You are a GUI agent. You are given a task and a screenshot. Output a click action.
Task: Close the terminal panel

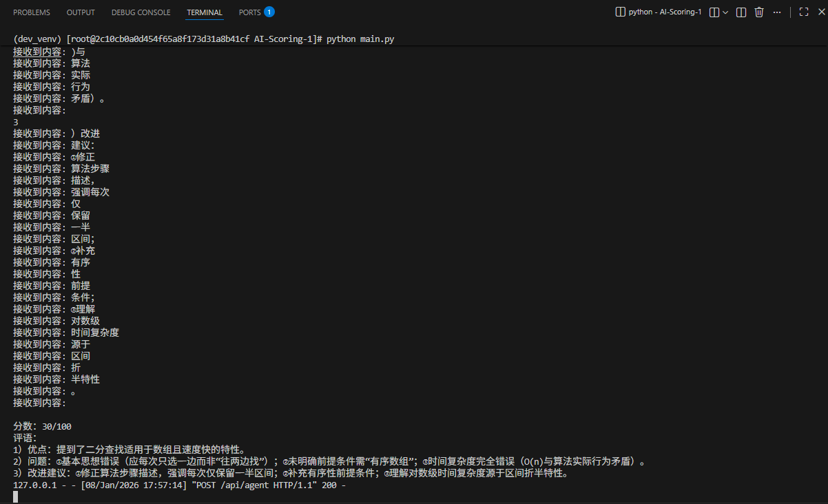click(x=820, y=12)
